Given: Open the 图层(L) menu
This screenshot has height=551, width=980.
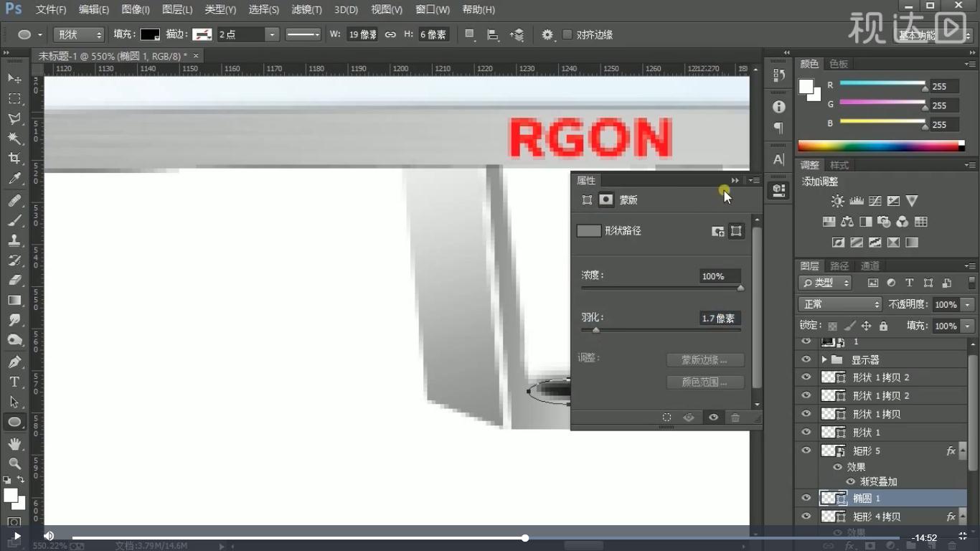Looking at the screenshot, I should pos(177,10).
